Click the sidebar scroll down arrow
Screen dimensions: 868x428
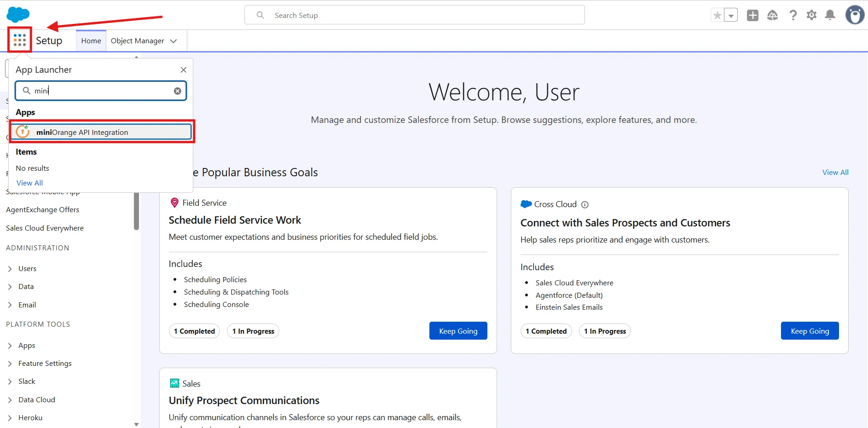click(x=136, y=424)
